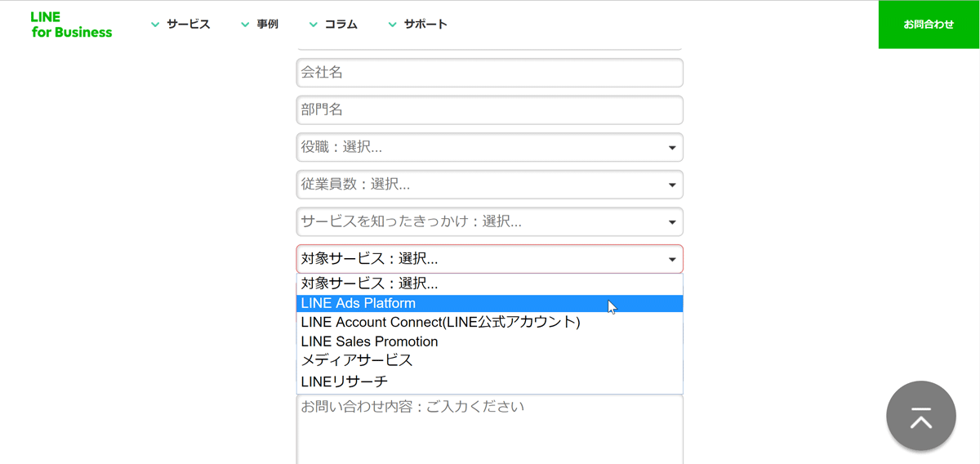Choose メディアサービス option

[x=490, y=360]
